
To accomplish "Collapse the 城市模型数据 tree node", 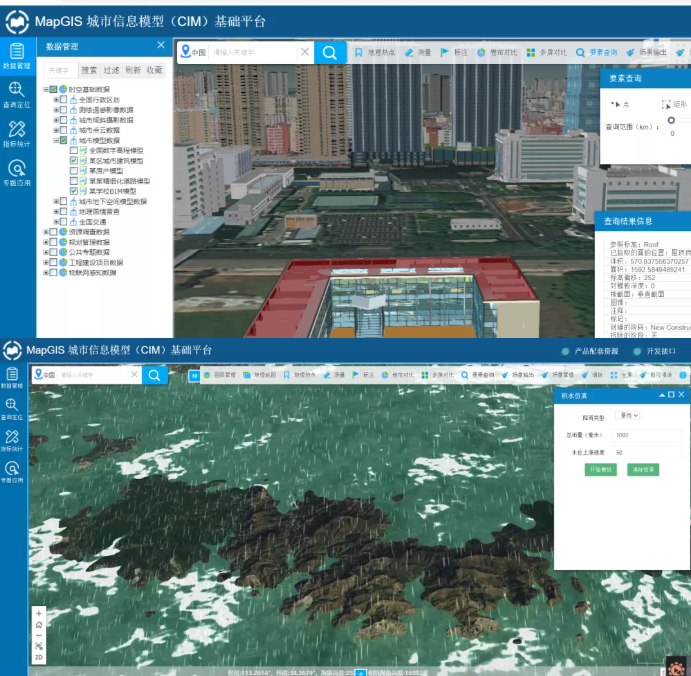I will coord(56,140).
